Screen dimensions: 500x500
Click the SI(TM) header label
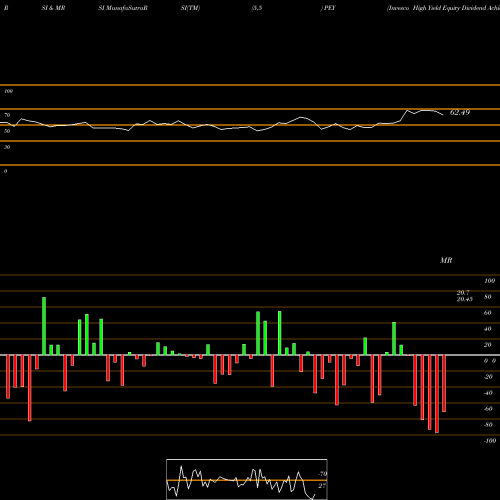190,8
